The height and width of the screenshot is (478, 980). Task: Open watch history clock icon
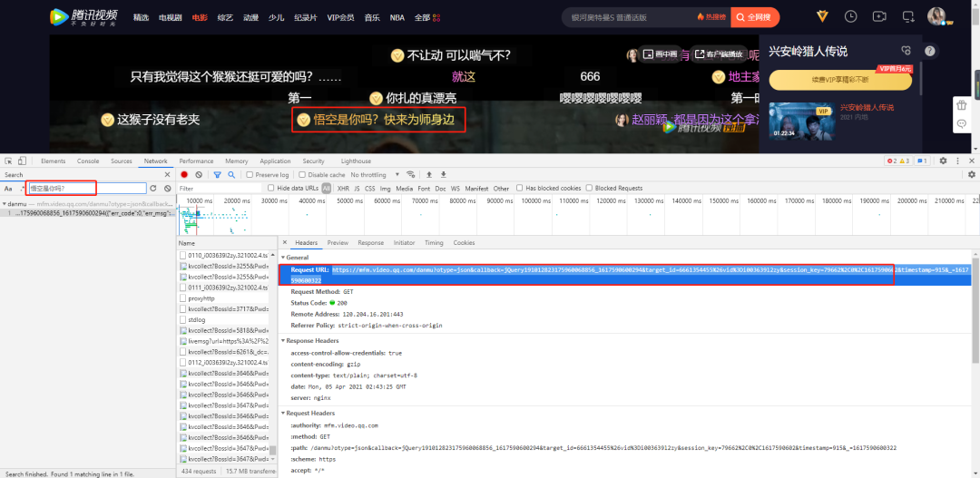pyautogui.click(x=850, y=16)
